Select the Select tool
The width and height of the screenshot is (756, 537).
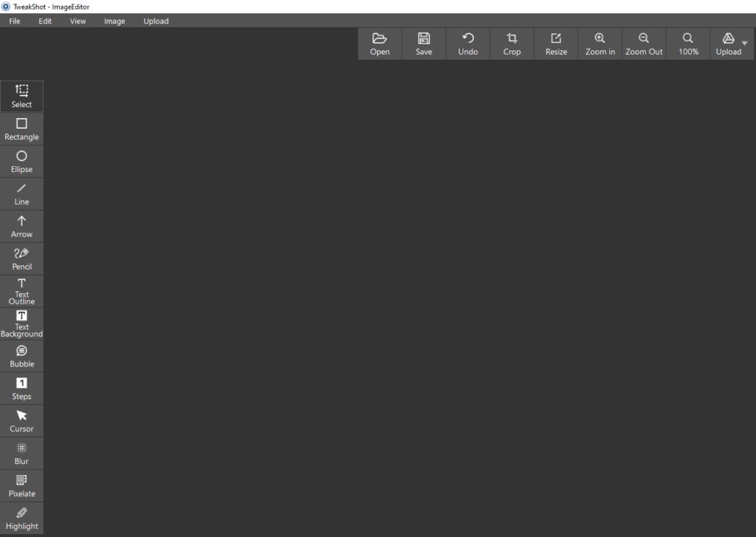pyautogui.click(x=21, y=97)
